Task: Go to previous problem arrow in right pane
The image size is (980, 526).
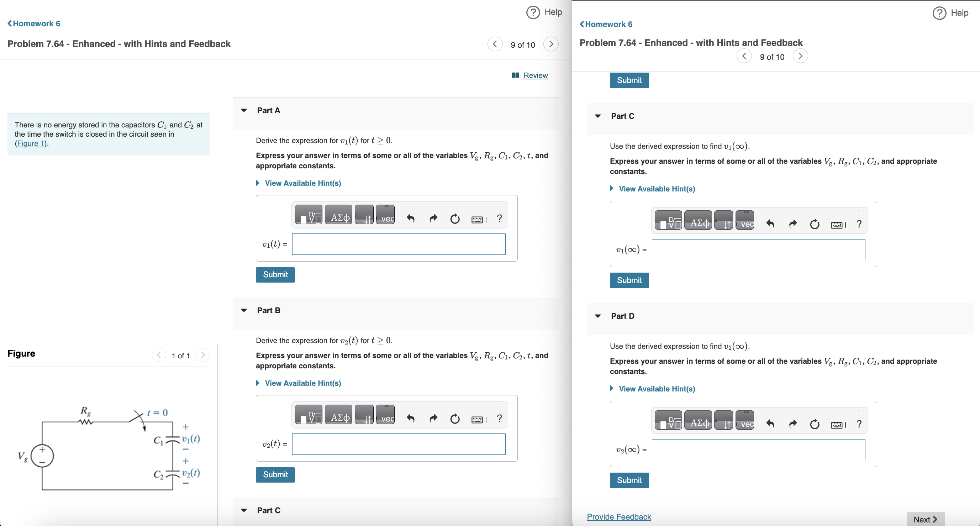Action: [x=744, y=56]
